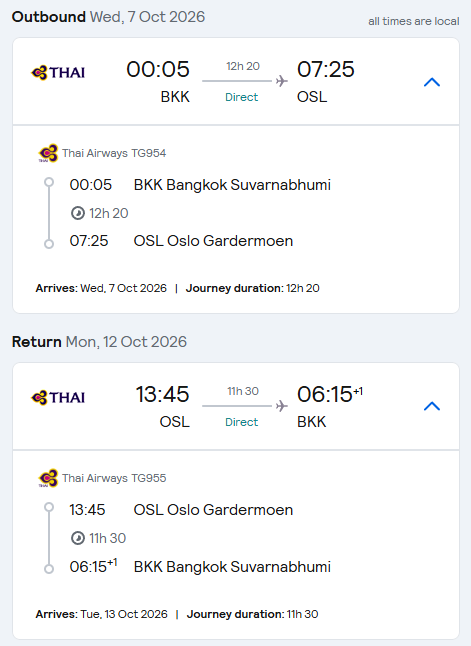
Task: Click clock icon next to 11h 30
Action: (78, 538)
